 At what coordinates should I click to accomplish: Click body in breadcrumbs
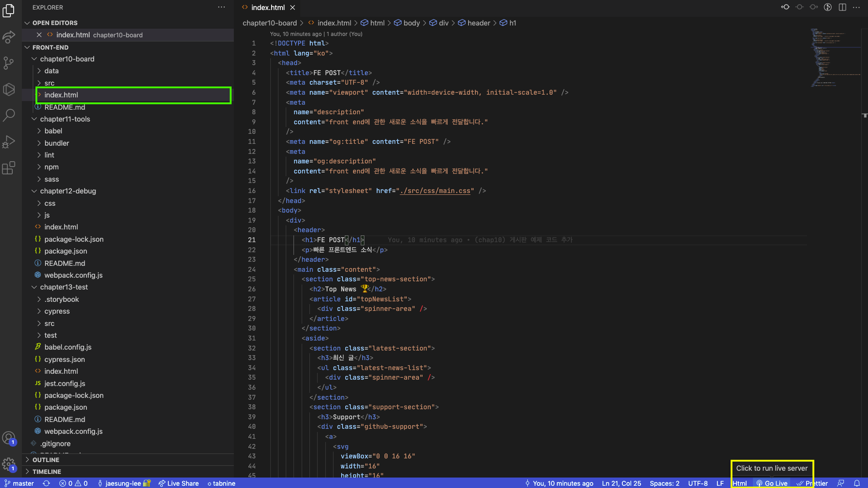click(407, 23)
